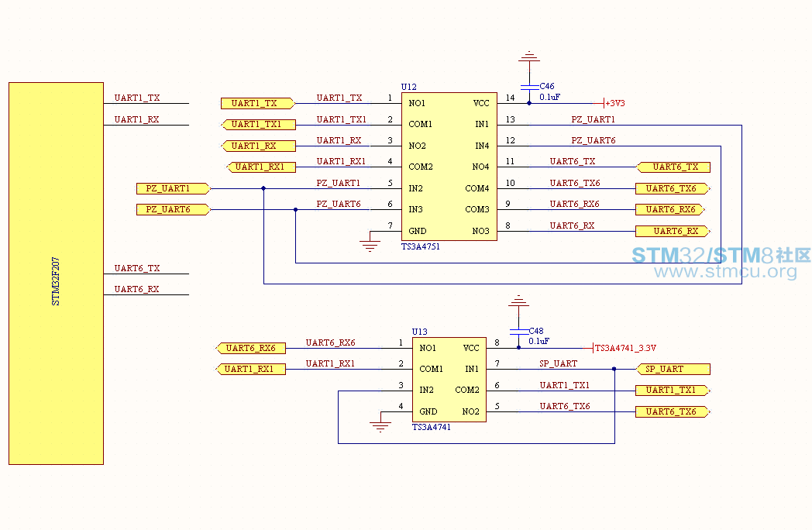
Task: Select the C46 capacitor designator
Action: point(547,86)
